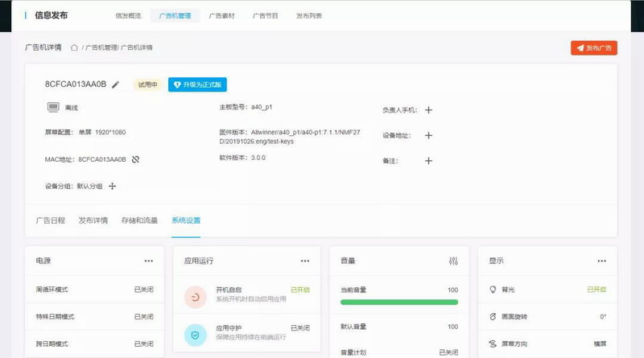The image size is (644, 358).
Task: Click the plus icon next to 负责人手机
Action: (x=428, y=110)
